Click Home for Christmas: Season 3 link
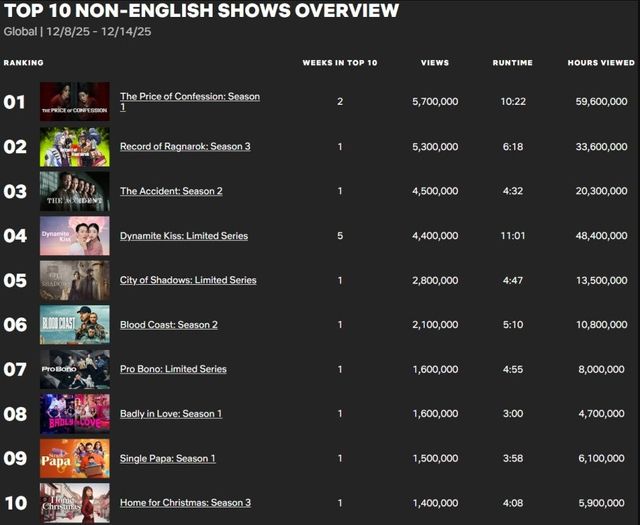 click(x=185, y=502)
